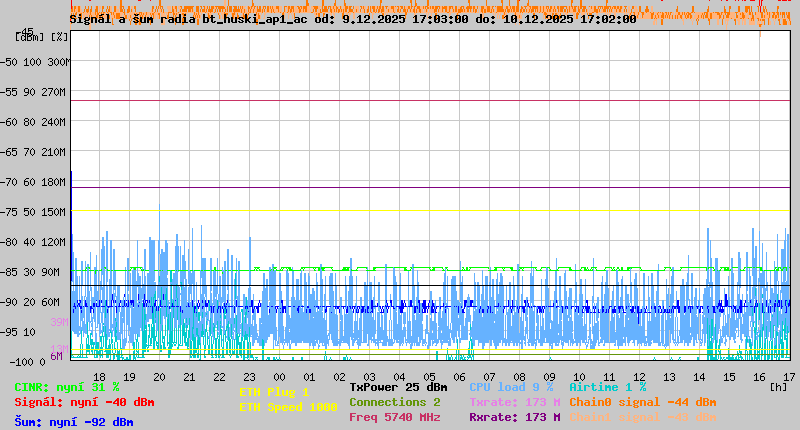
Task: Click the Rxrate 173 M label
Action: pyautogui.click(x=514, y=417)
